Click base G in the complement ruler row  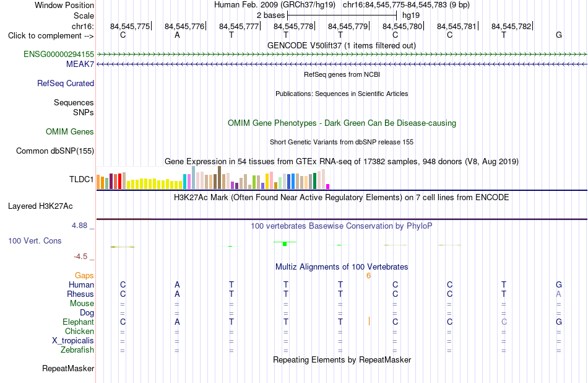[x=559, y=35]
